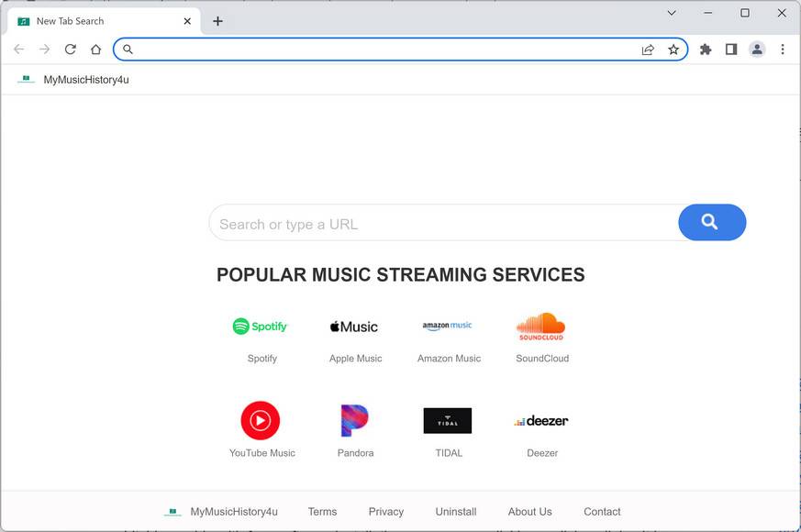Image resolution: width=801 pixels, height=532 pixels.
Task: Open the Apple Music logo shortcut
Action: 354,327
